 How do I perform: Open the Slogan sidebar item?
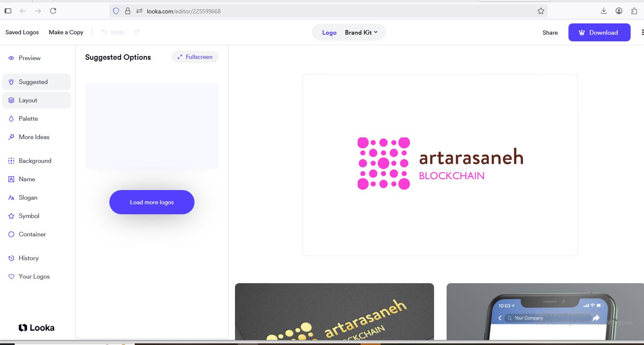click(x=28, y=198)
